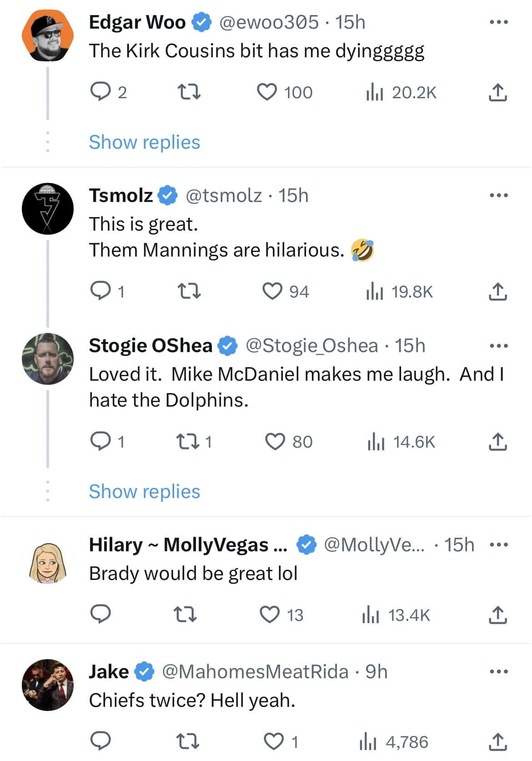Like Tsmolz's Mannings tweet
This screenshot has width=532, height=761.
(x=272, y=291)
